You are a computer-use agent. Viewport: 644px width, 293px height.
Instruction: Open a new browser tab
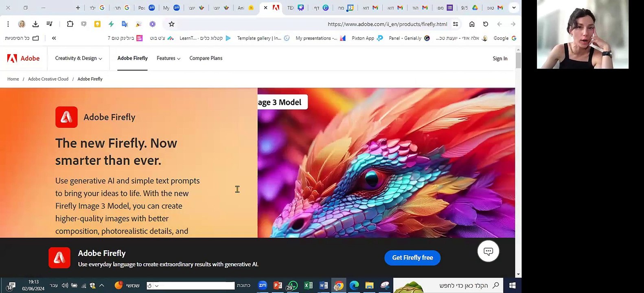tap(78, 7)
